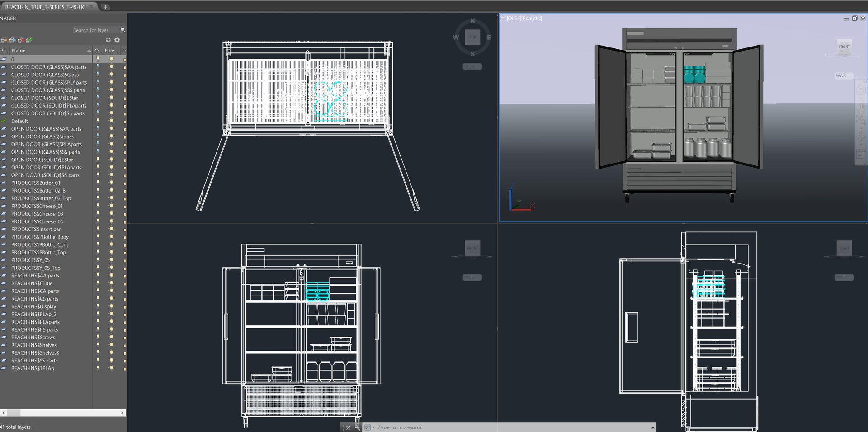Click the FRONT ViewCube in bottom-left viewport
Image resolution: width=868 pixels, height=432 pixels.
(472, 248)
